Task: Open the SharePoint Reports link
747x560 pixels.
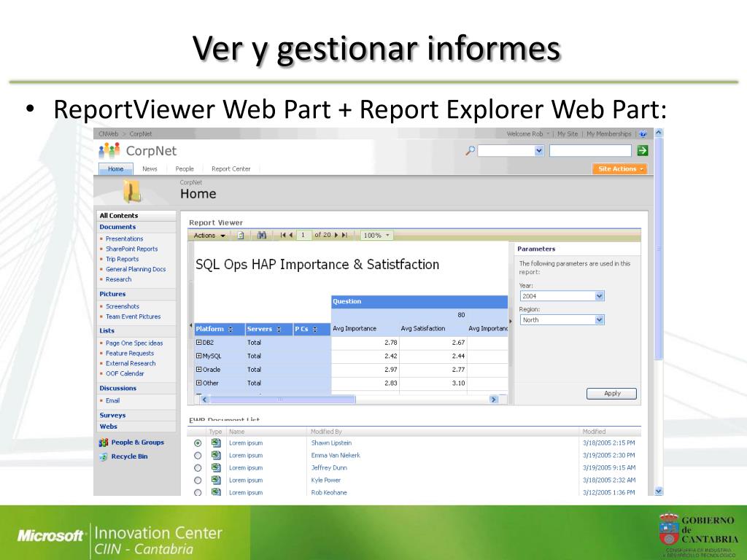Action: (131, 249)
